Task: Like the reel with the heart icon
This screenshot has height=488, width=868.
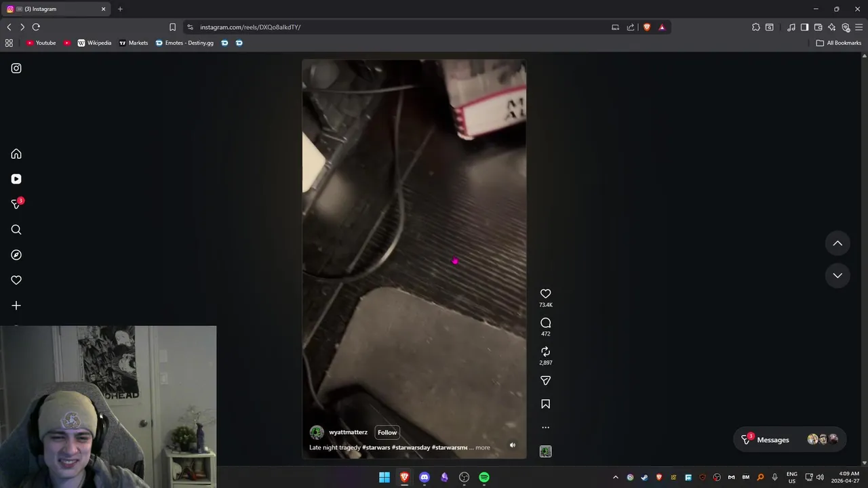Action: (545, 293)
